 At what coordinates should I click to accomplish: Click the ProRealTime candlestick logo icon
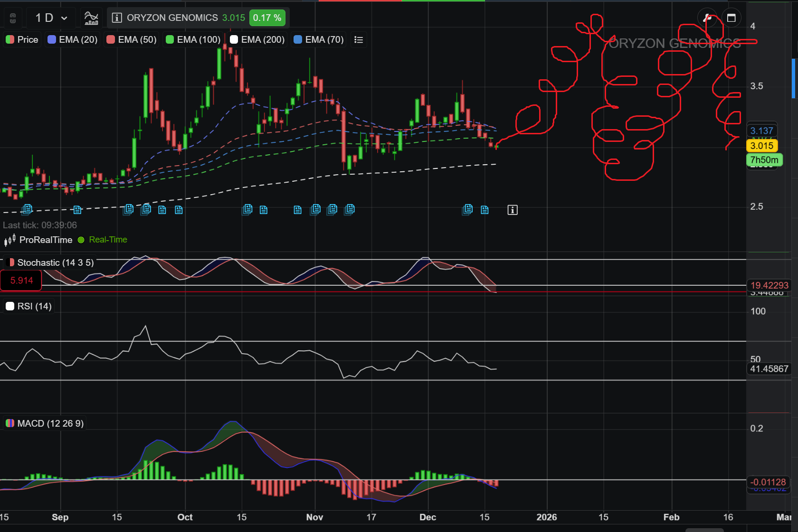point(10,240)
